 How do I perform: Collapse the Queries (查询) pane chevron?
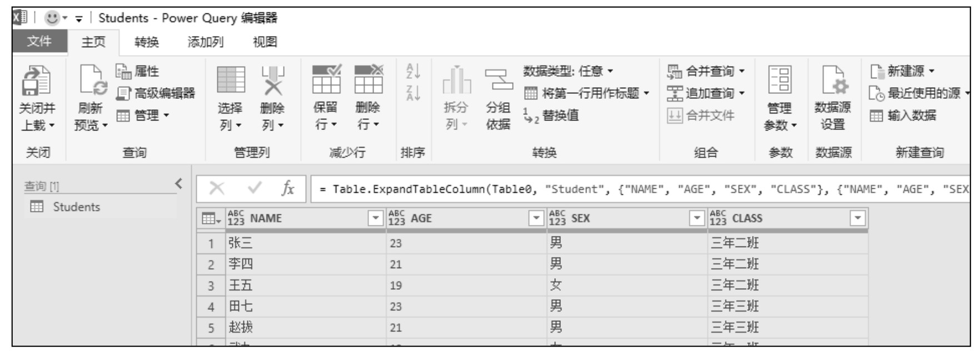(x=178, y=184)
